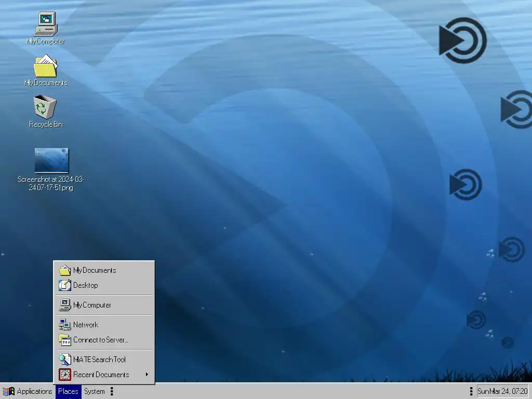Close the Places menu via its panel button

coord(69,391)
